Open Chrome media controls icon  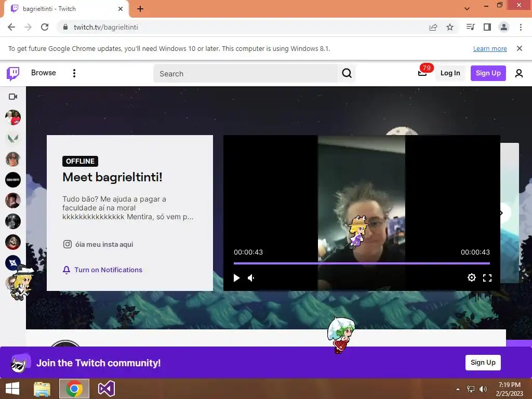tap(470, 27)
